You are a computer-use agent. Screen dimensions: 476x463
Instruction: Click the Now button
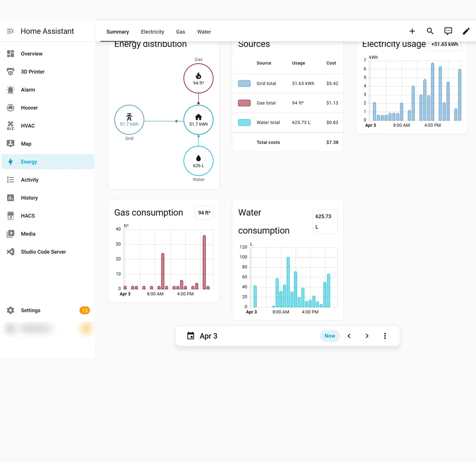[x=330, y=336]
